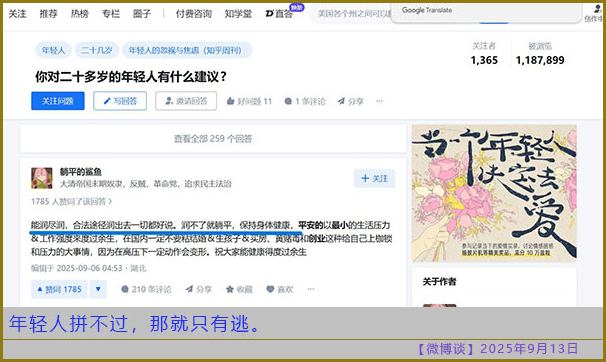
Task: Open the 年轻人的忽视与焦虑 topic tag
Action: click(x=187, y=50)
